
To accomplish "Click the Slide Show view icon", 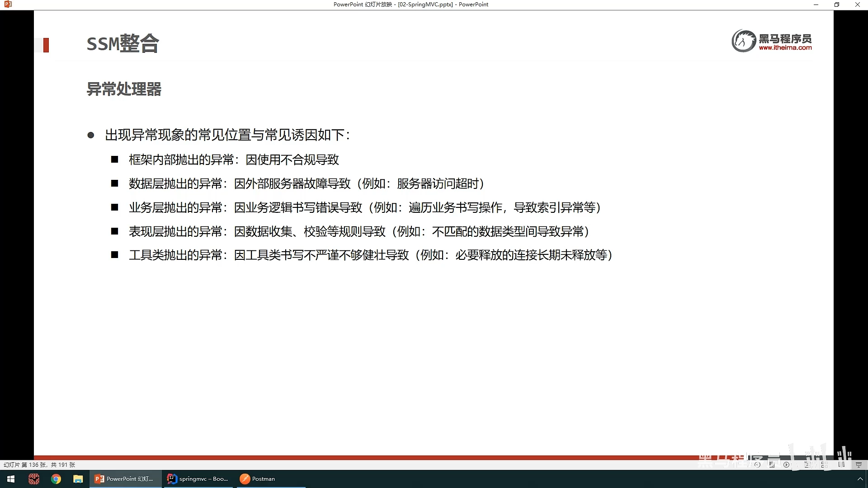I will pos(859,465).
